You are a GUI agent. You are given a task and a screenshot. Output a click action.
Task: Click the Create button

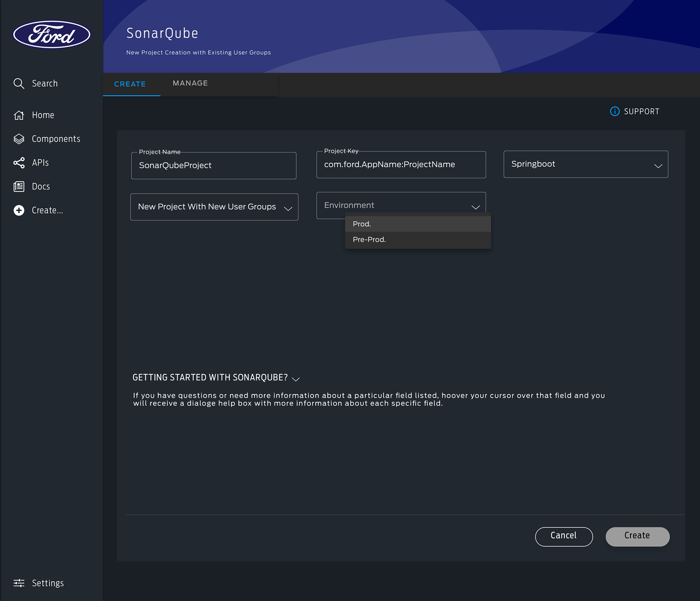click(637, 536)
